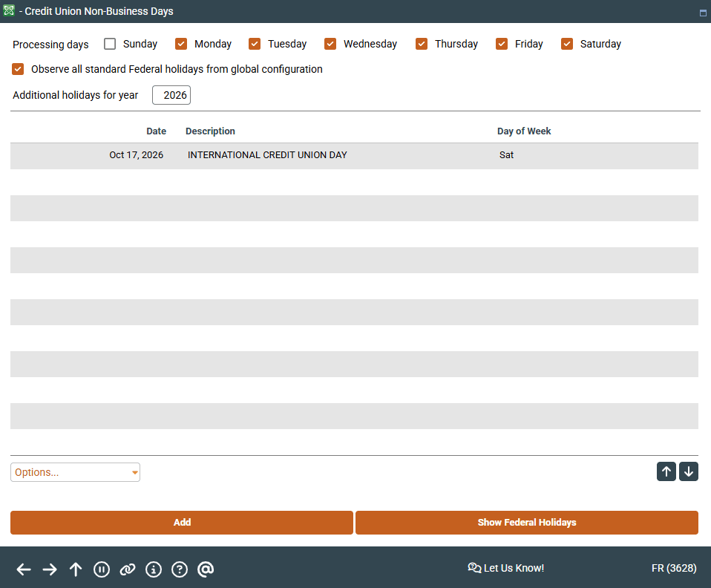Click Show Federal Holidays button
Image resolution: width=711 pixels, height=588 pixels.
tap(527, 523)
